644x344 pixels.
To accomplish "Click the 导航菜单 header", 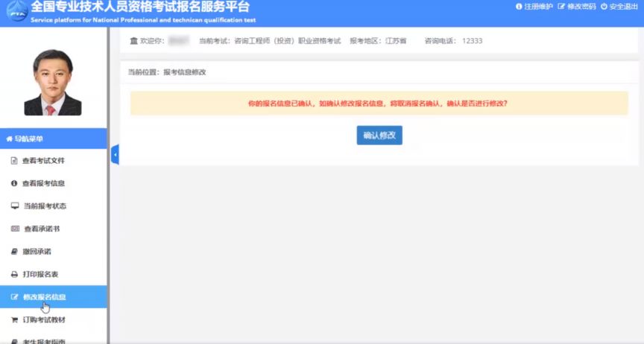I will (x=54, y=138).
